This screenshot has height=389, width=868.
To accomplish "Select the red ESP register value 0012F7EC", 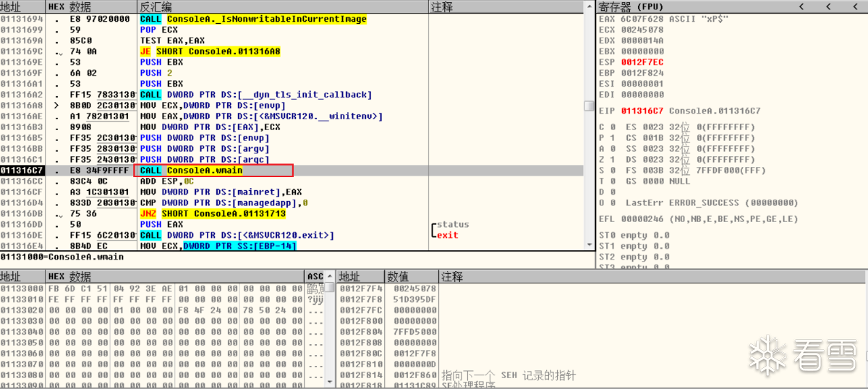I will (641, 62).
